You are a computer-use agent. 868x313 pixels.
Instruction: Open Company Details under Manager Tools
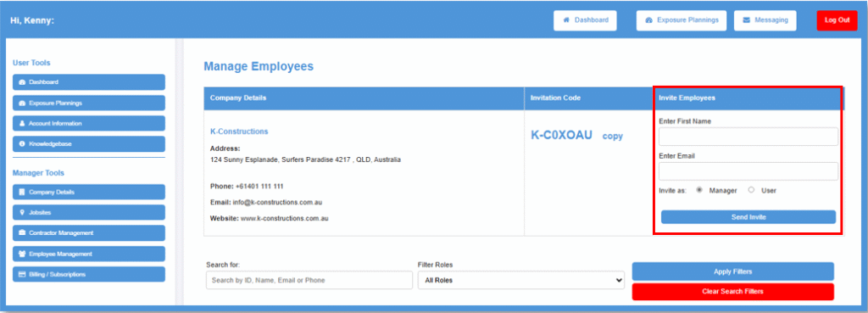88,193
